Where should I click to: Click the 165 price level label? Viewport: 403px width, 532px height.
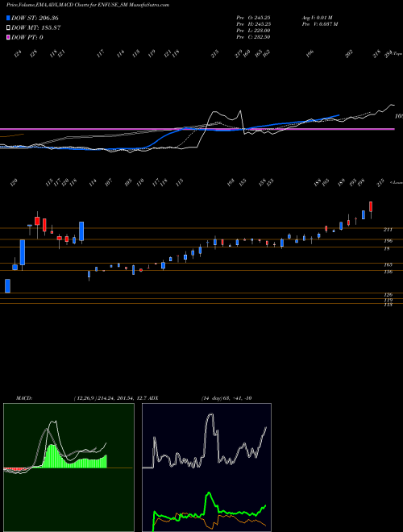click(x=388, y=264)
